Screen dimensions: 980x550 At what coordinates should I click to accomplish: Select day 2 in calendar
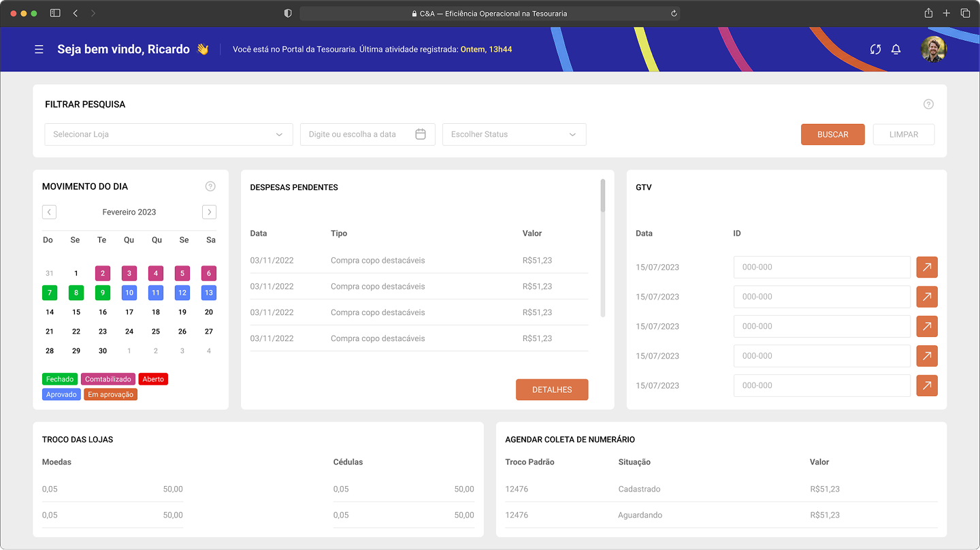103,273
